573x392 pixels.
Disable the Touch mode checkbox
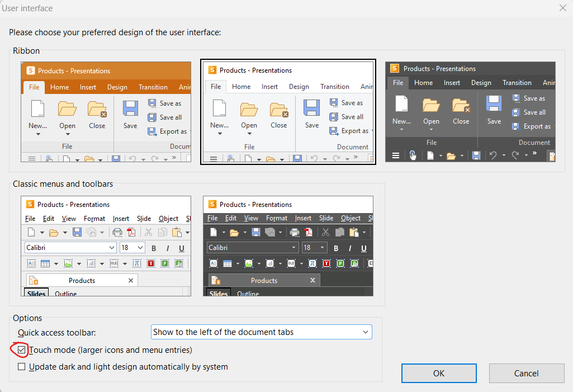22,350
